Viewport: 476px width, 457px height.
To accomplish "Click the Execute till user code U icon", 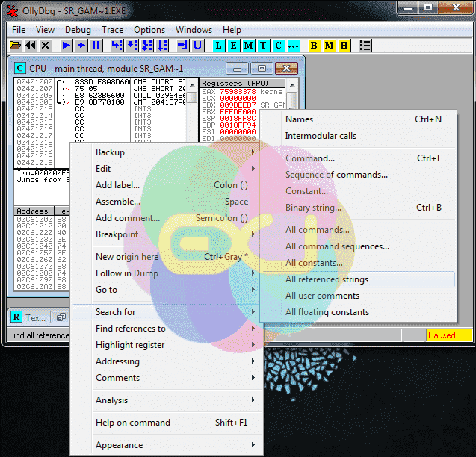I will [x=197, y=46].
